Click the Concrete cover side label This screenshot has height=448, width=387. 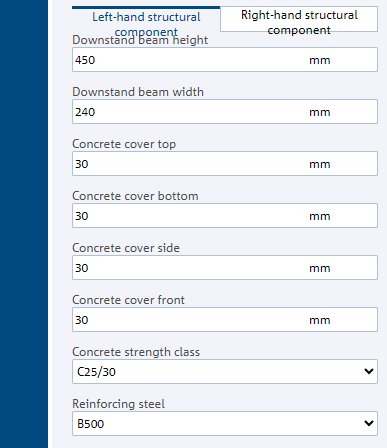coord(126,248)
